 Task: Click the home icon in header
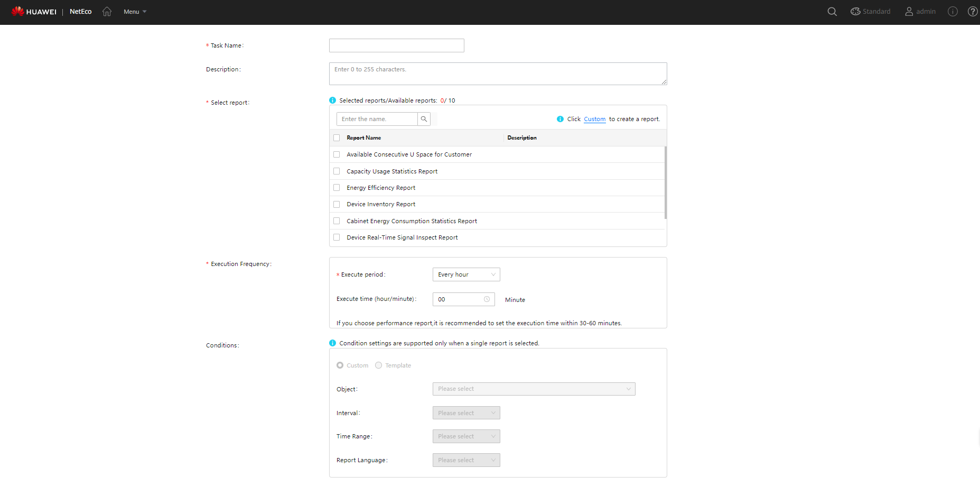[107, 12]
